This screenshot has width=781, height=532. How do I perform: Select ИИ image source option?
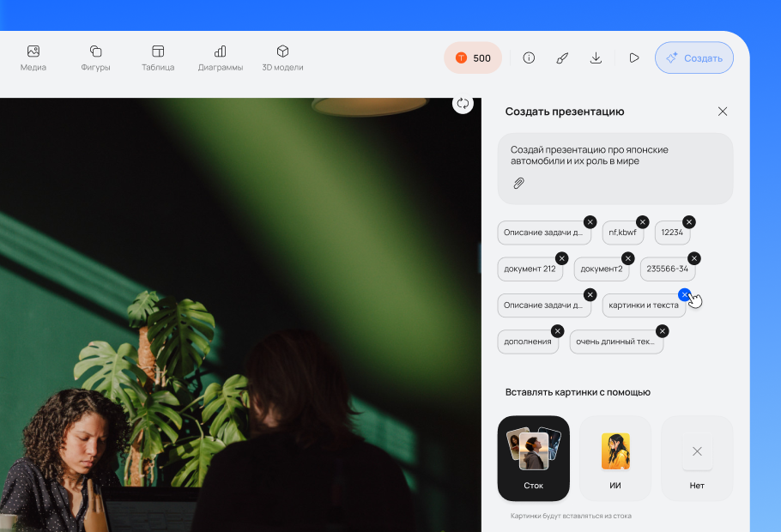click(x=615, y=458)
